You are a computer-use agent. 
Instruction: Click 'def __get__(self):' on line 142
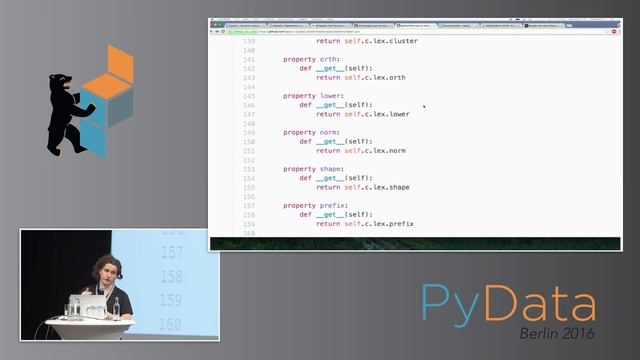click(x=336, y=68)
